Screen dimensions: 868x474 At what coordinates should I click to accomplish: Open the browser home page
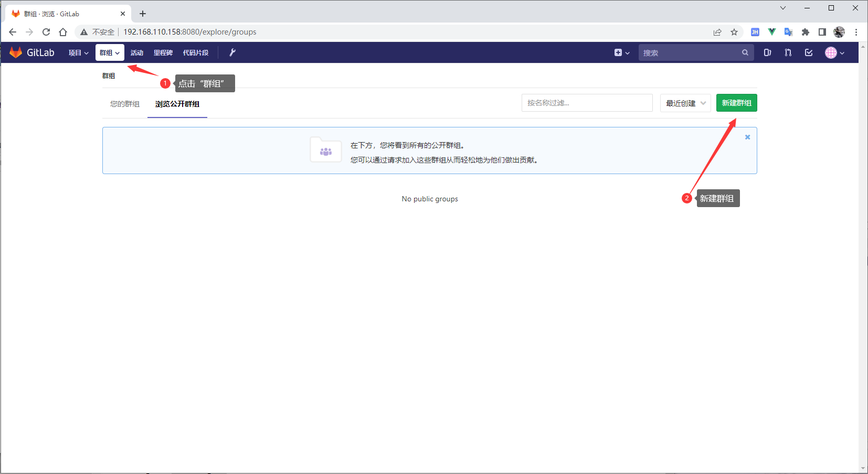coord(63,32)
